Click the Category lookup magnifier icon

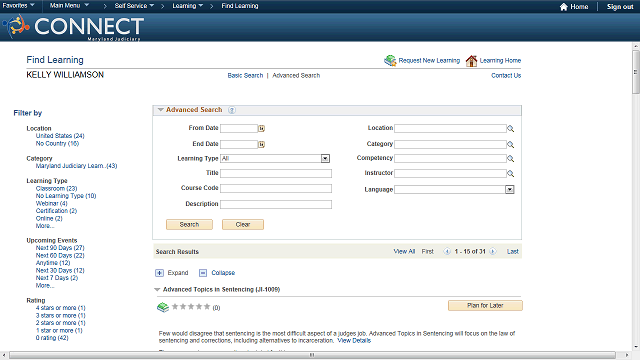coord(510,144)
